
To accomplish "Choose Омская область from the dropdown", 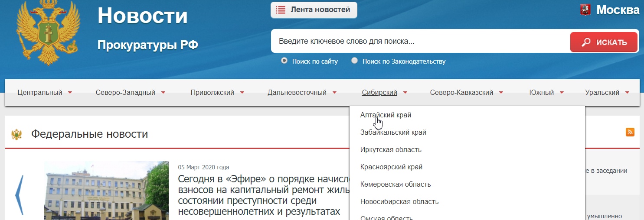I will (386, 217).
